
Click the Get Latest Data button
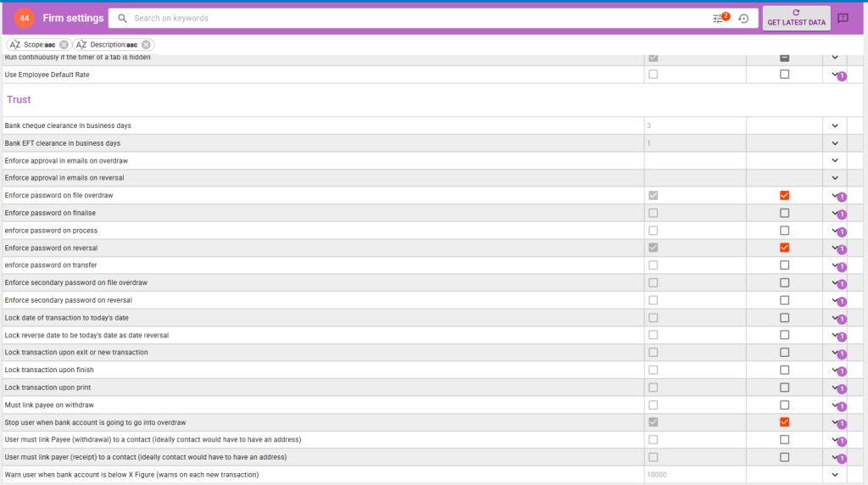coord(796,18)
